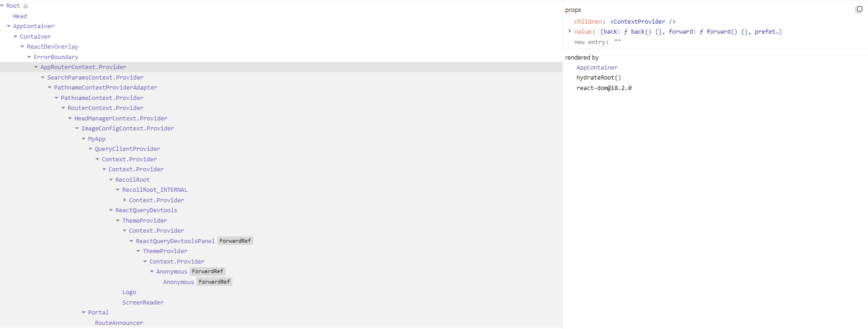Click the new entry value field
The width and height of the screenshot is (868, 329).
click(617, 42)
